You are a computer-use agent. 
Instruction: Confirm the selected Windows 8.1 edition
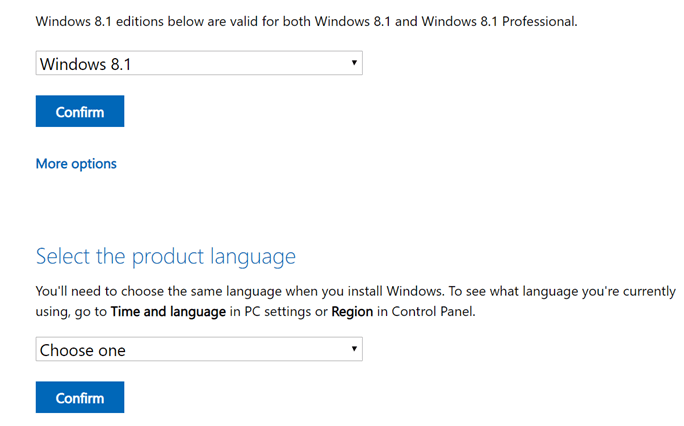80,111
